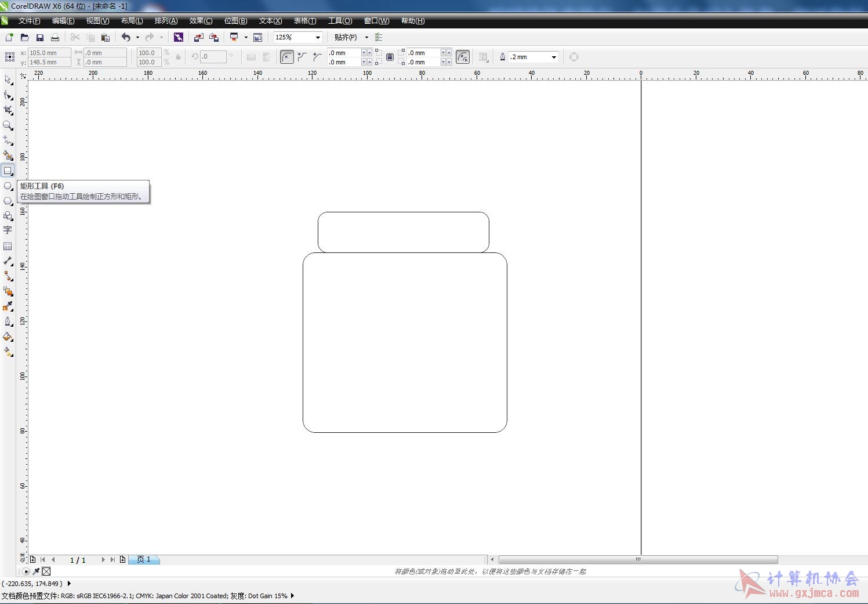The image size is (868, 604).
Task: Click the Save disk icon
Action: click(40, 37)
